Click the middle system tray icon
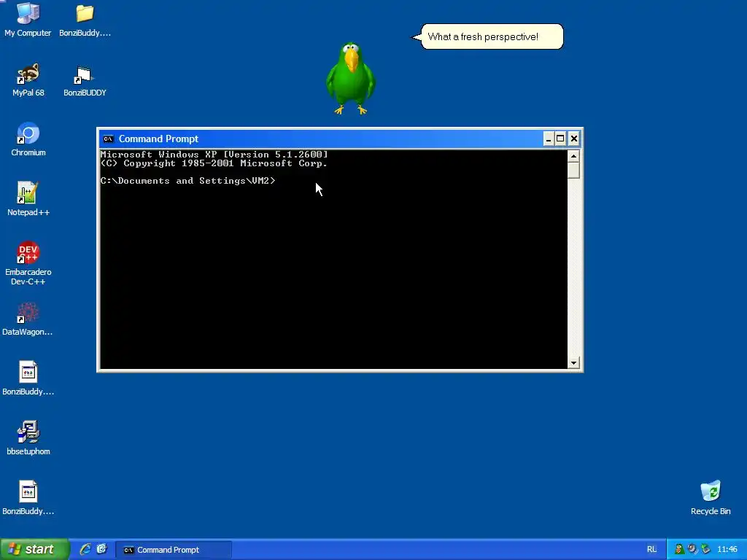This screenshot has width=747, height=560. point(692,550)
